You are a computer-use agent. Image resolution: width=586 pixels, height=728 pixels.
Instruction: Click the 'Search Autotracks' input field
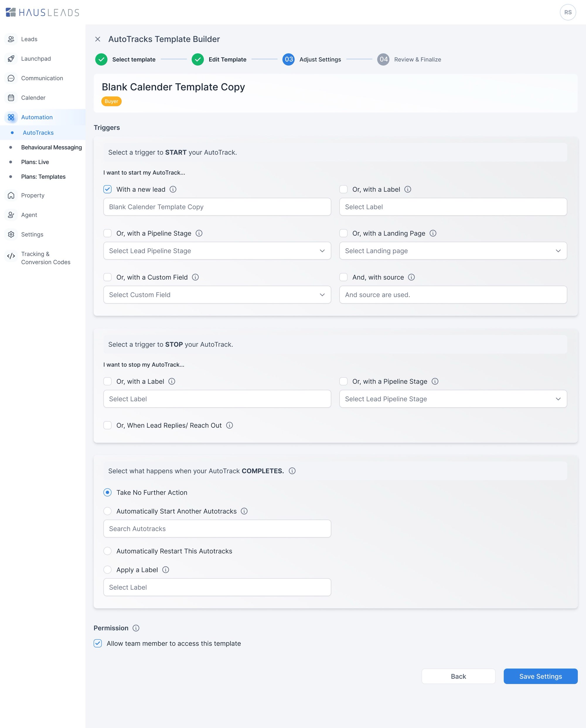click(x=217, y=529)
